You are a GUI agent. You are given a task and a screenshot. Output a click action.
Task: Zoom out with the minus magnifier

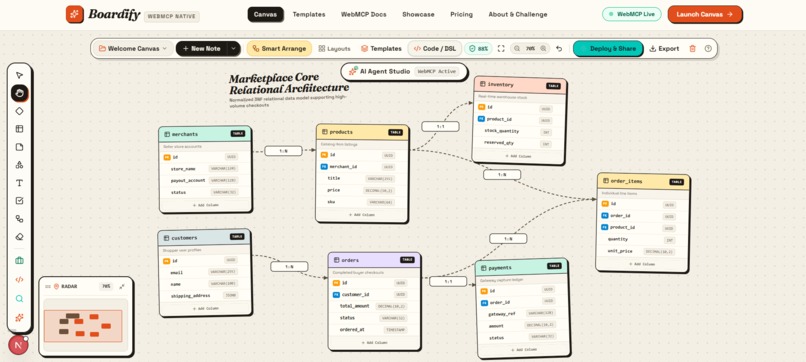pos(517,48)
